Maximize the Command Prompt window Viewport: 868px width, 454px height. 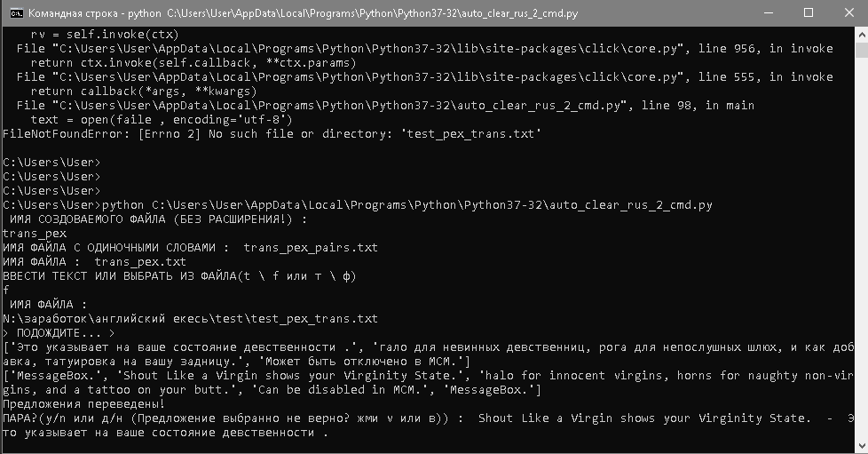[x=809, y=13]
